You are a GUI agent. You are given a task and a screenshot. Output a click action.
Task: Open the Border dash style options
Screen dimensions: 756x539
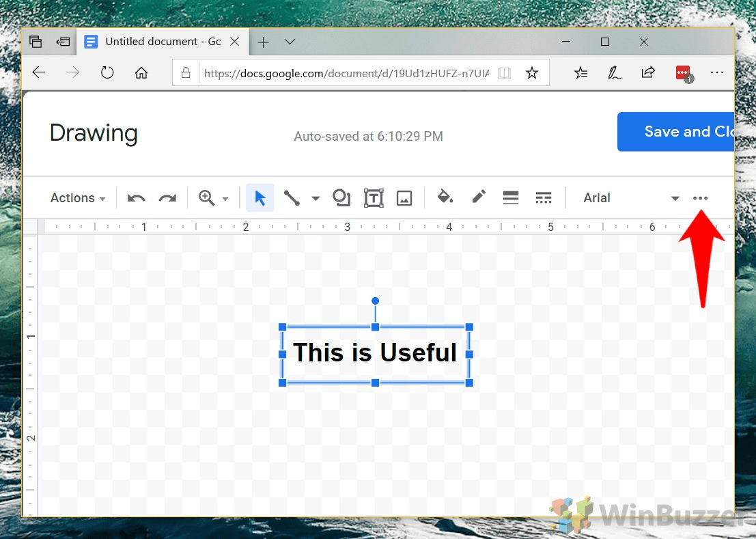pyautogui.click(x=544, y=197)
